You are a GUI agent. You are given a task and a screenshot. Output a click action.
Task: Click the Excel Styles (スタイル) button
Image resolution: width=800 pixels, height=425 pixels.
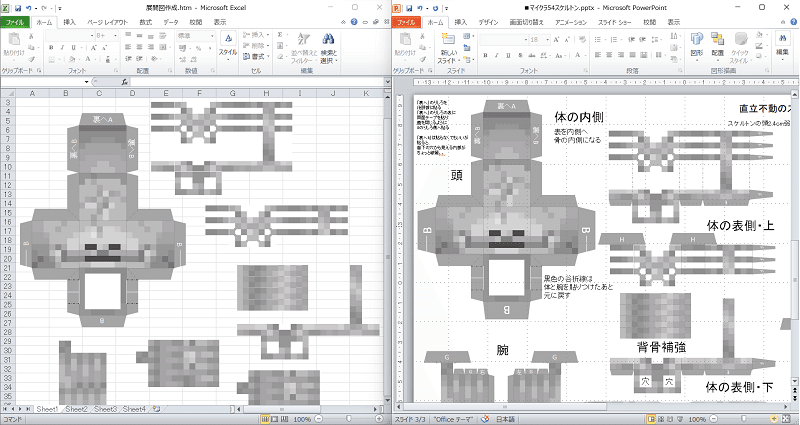pos(228,45)
